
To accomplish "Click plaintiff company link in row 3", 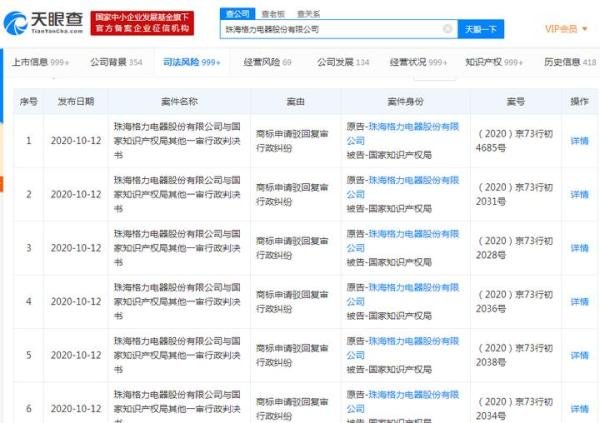I will (x=403, y=241).
